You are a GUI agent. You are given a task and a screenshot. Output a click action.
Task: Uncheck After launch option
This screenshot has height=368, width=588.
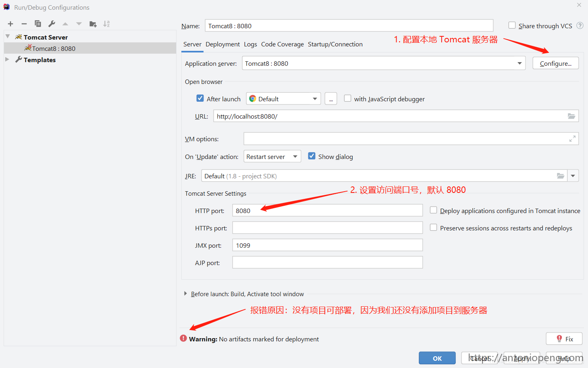pos(200,98)
